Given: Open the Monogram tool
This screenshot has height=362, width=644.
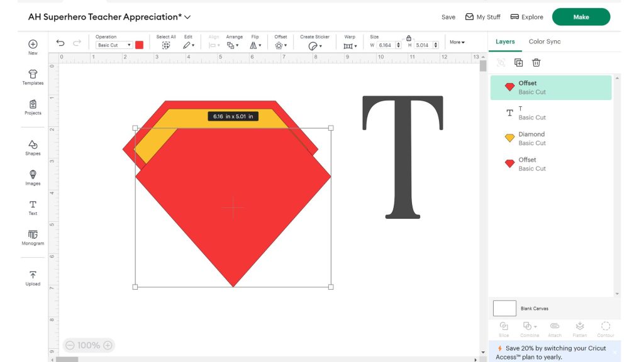Looking at the screenshot, I should 33,238.
